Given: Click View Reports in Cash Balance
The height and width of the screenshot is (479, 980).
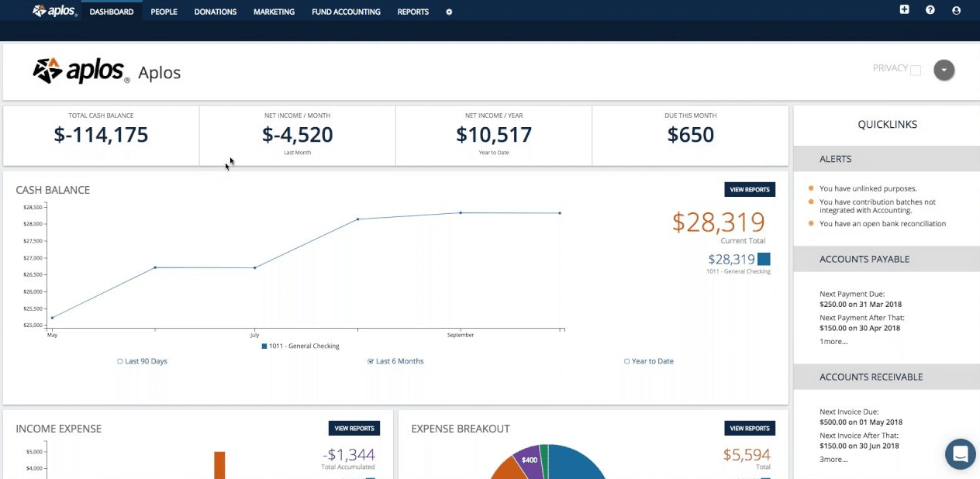Looking at the screenshot, I should tap(750, 189).
